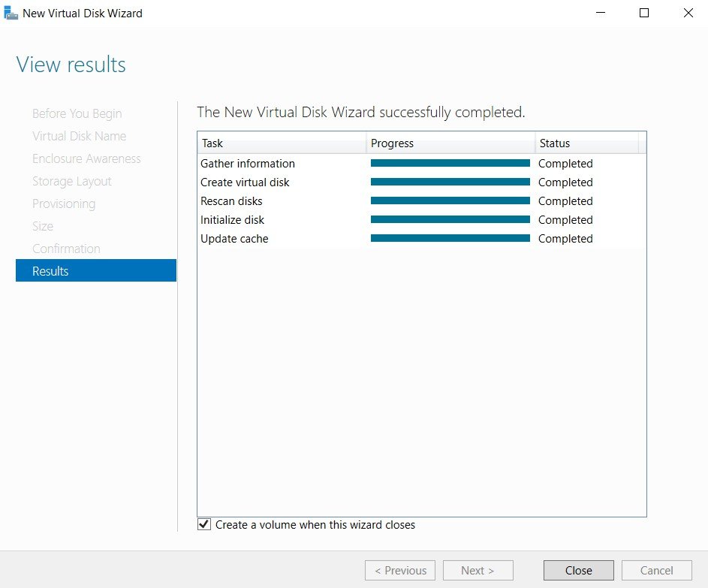Minimize the wizard window
This screenshot has height=588, width=708.
600,13
